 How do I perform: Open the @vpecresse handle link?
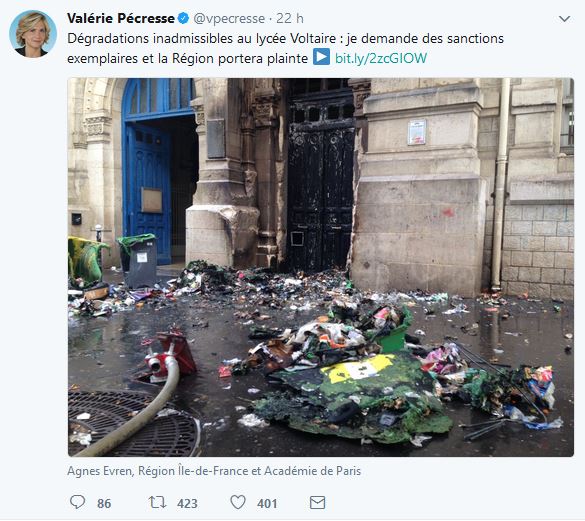tap(229, 18)
